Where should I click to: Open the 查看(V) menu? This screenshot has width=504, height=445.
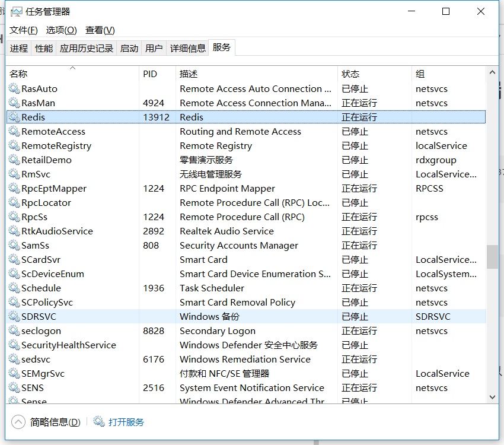coord(100,30)
